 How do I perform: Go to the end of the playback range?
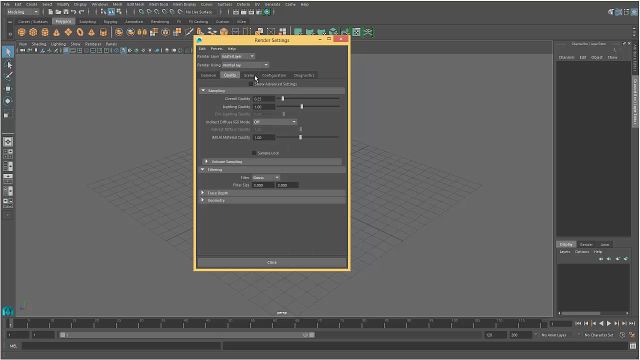tap(632, 323)
